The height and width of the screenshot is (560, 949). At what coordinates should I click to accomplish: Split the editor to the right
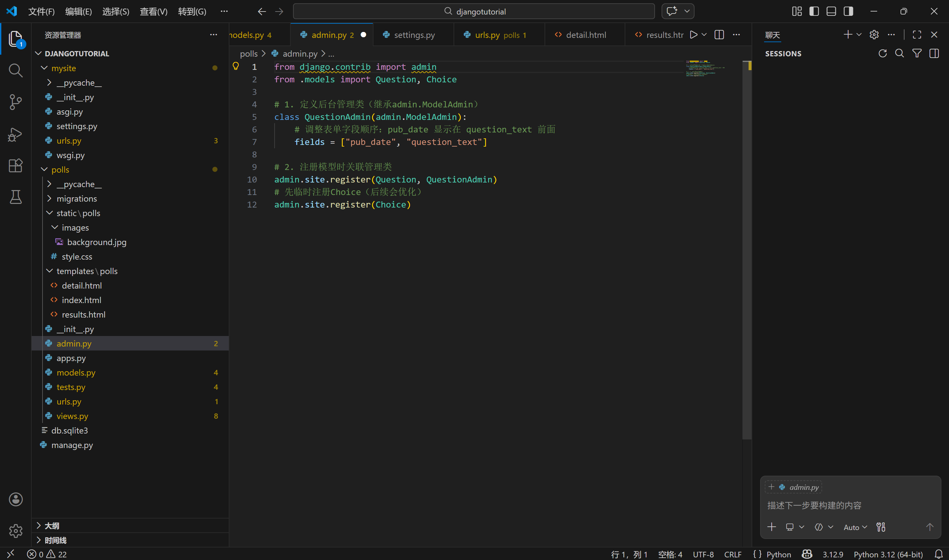coord(719,35)
